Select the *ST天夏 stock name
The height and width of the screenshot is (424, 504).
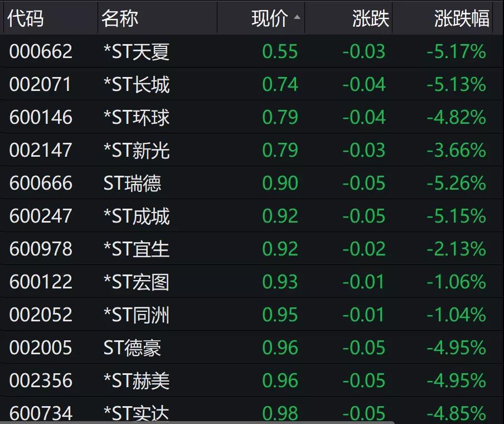[137, 52]
